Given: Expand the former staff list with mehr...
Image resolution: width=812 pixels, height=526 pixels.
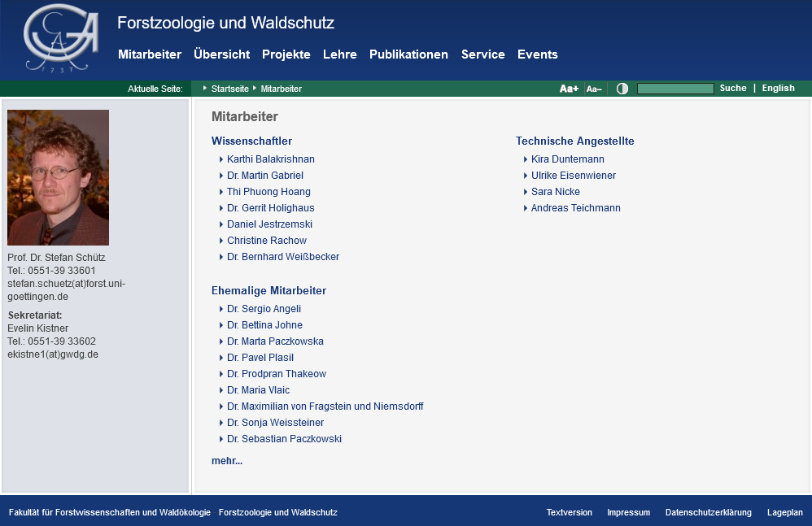Looking at the screenshot, I should coord(226,461).
